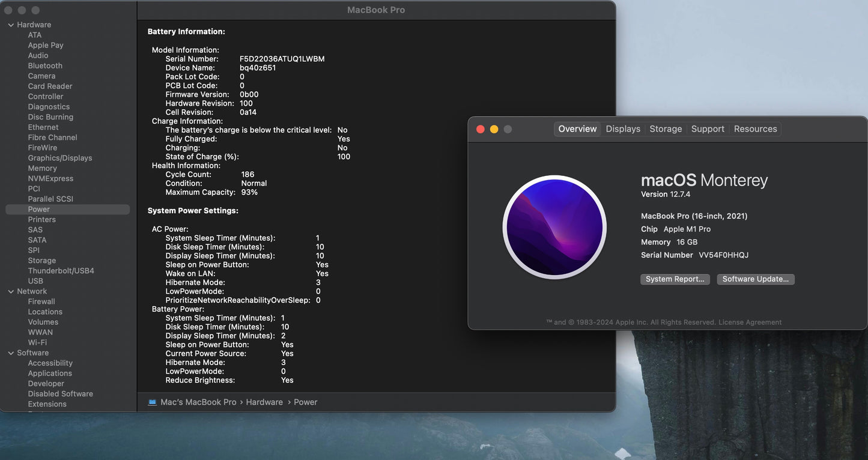This screenshot has width=868, height=460.
Task: Click the Software Update... button
Action: click(756, 279)
